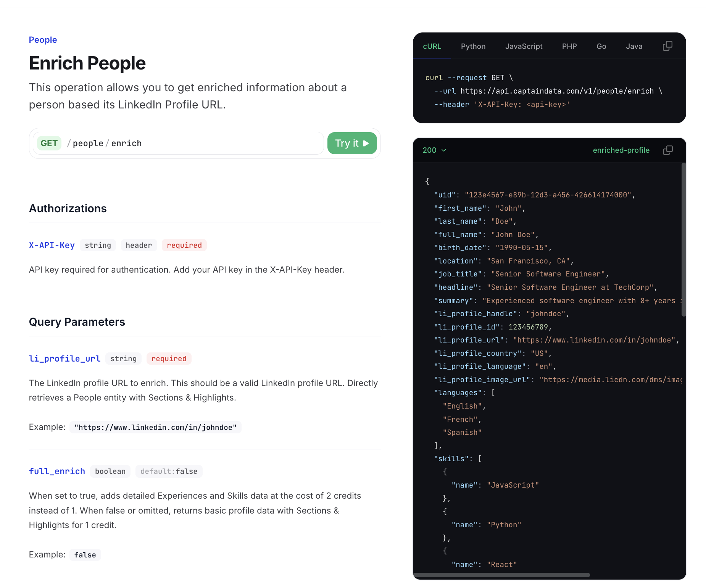Image resolution: width=706 pixels, height=588 pixels.
Task: Switch to the JavaScript code tab
Action: click(x=524, y=46)
